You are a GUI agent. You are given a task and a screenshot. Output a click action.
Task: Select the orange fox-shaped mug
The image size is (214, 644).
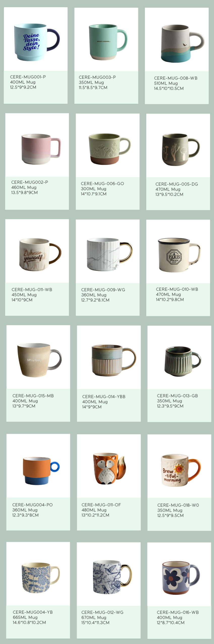click(109, 469)
